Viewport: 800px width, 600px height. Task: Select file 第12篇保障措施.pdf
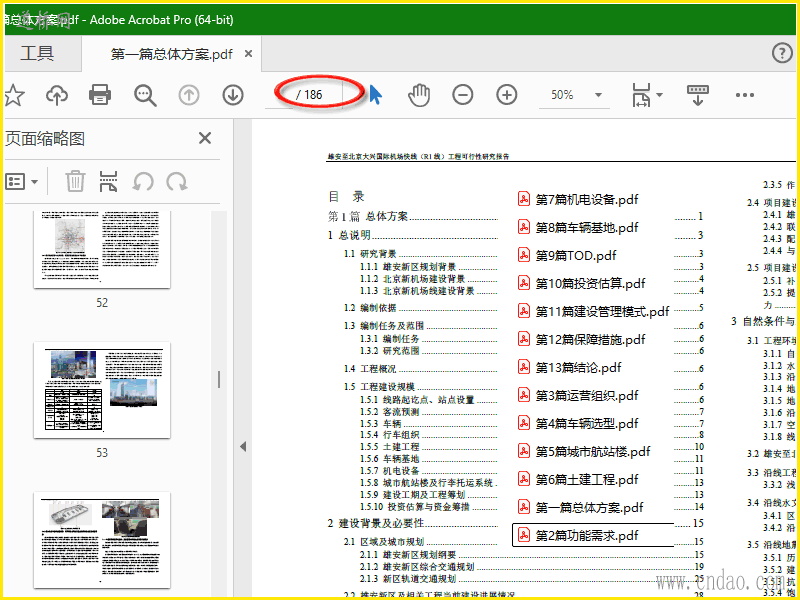(582, 339)
